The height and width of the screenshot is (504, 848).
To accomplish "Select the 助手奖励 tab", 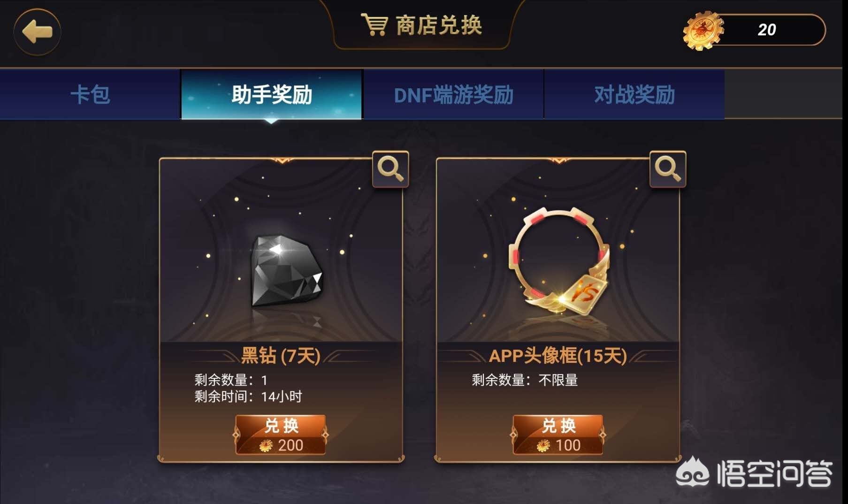I will pyautogui.click(x=272, y=94).
